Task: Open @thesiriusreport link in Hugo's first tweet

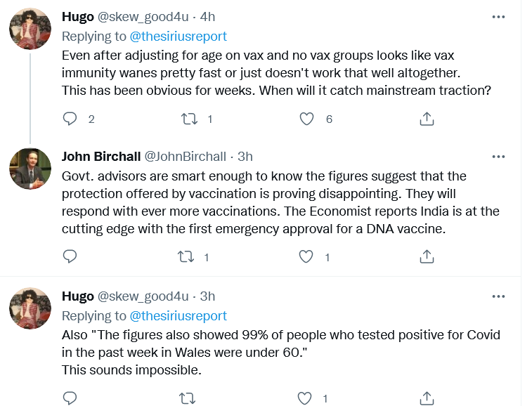Action: [x=179, y=36]
